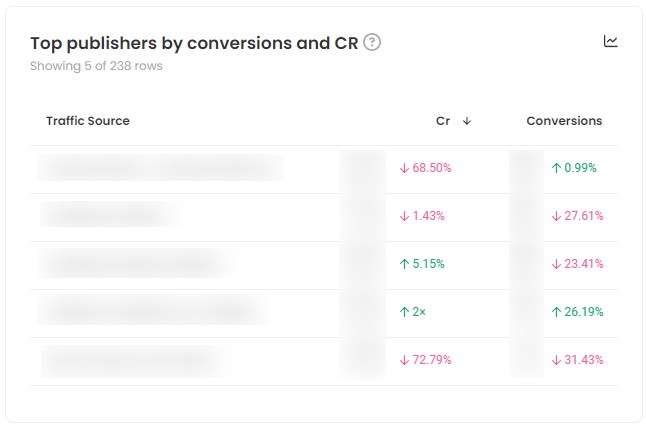The height and width of the screenshot is (425, 646).
Task: Select the 27.61% conversions decrease value
Action: (x=577, y=216)
